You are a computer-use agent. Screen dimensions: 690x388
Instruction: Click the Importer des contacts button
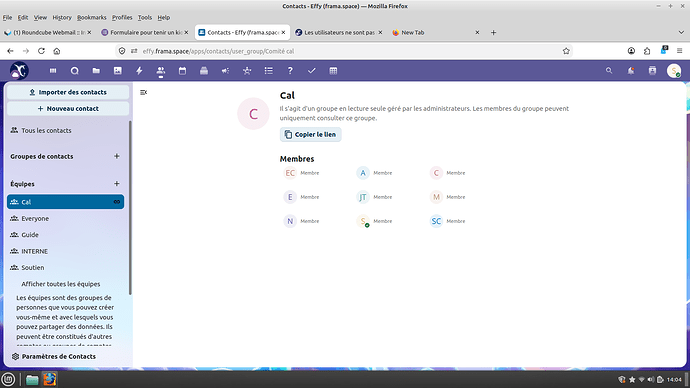pyautogui.click(x=68, y=92)
